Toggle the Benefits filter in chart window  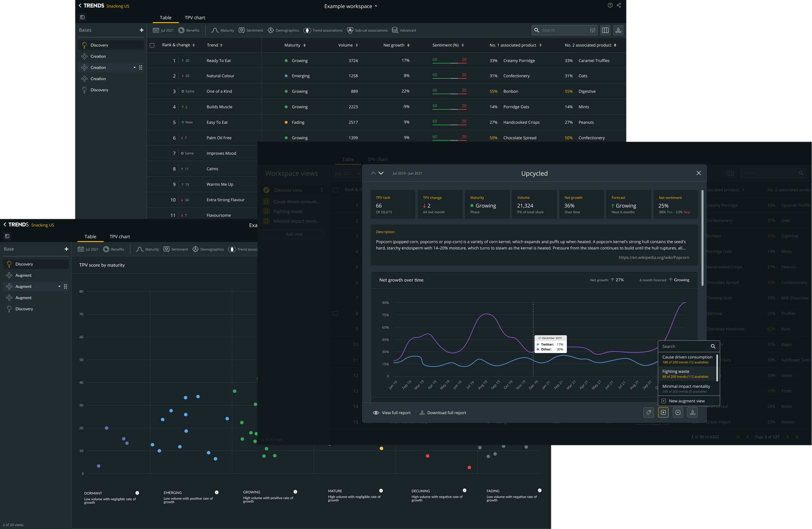click(114, 249)
